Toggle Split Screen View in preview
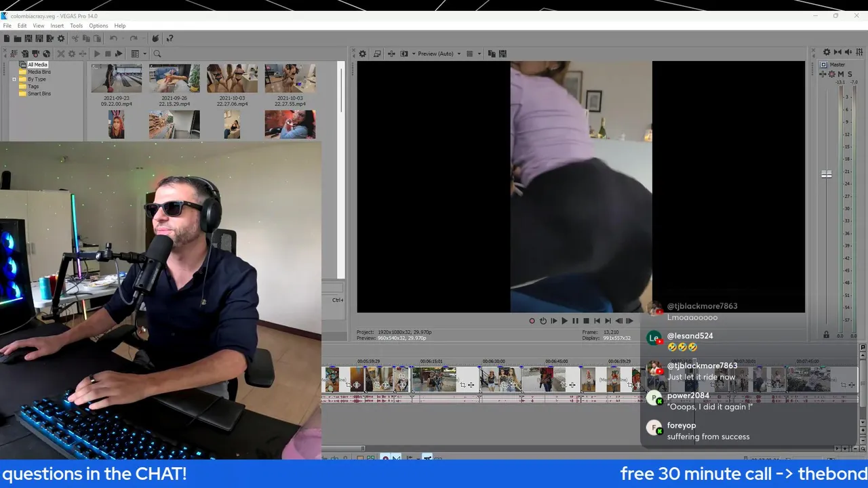This screenshot has width=868, height=488. point(404,54)
